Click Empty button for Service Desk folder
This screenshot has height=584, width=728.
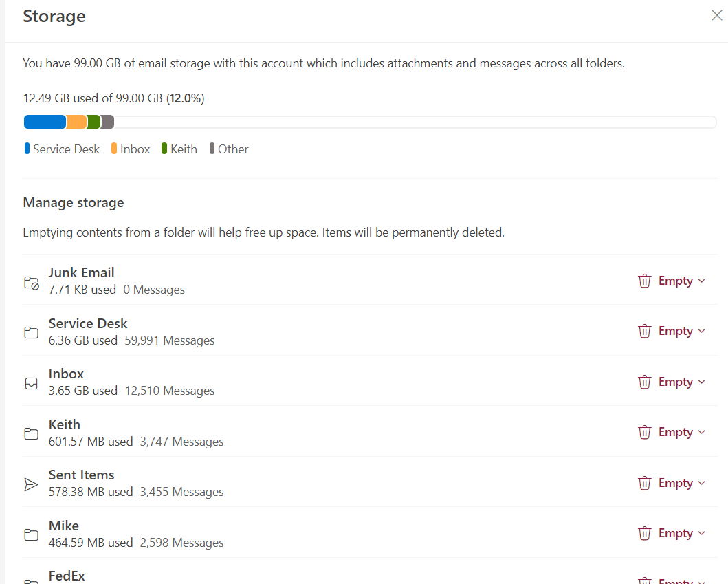coord(672,331)
